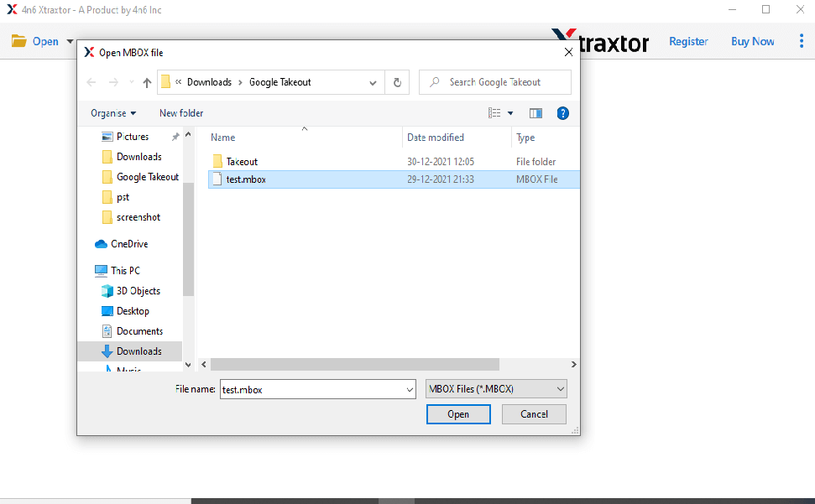The image size is (815, 504).
Task: Click the 3D Objects cube icon
Action: click(x=107, y=291)
